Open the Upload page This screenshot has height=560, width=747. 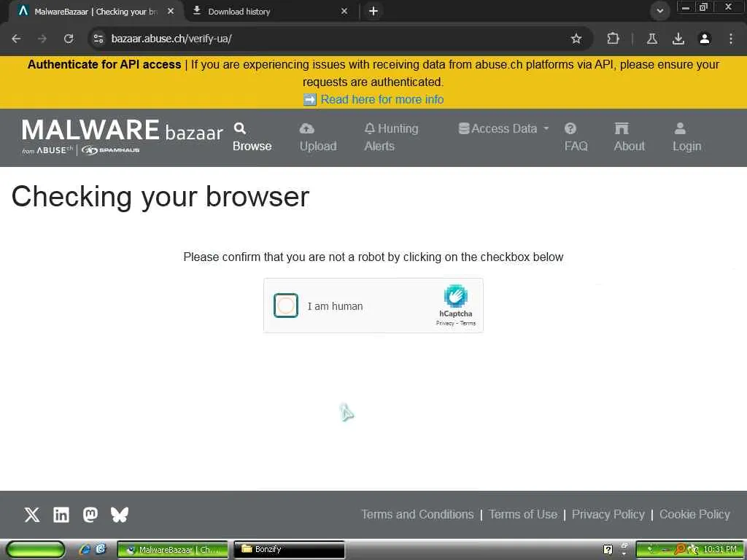coord(318,137)
